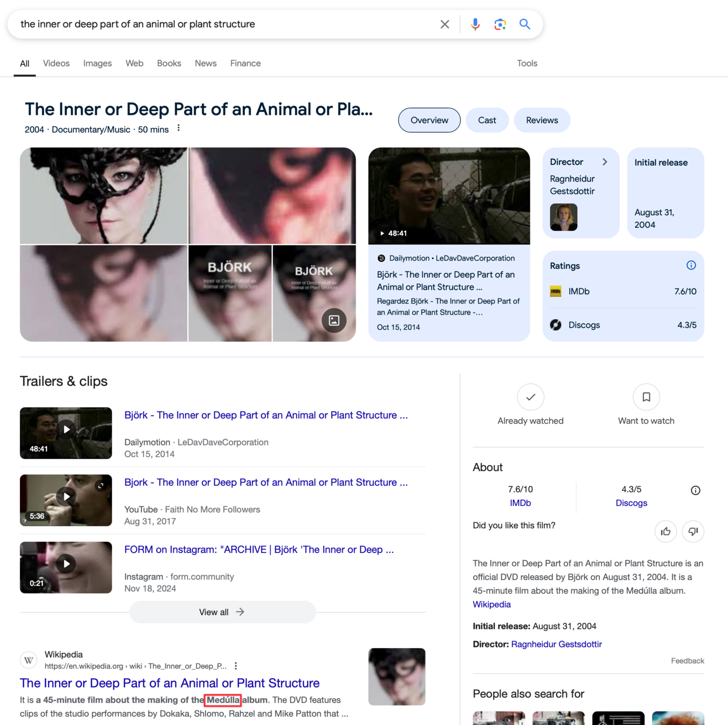Open the Tools menu
The image size is (728, 725).
527,63
